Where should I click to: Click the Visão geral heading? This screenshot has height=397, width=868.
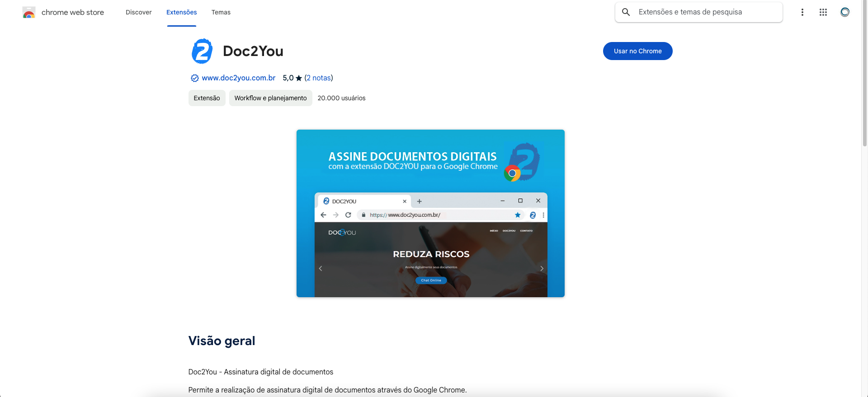[222, 341]
